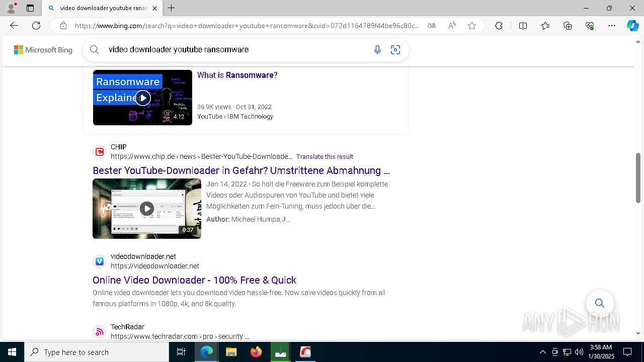Add page to favorites star
The width and height of the screenshot is (644, 362).
pyautogui.click(x=472, y=26)
